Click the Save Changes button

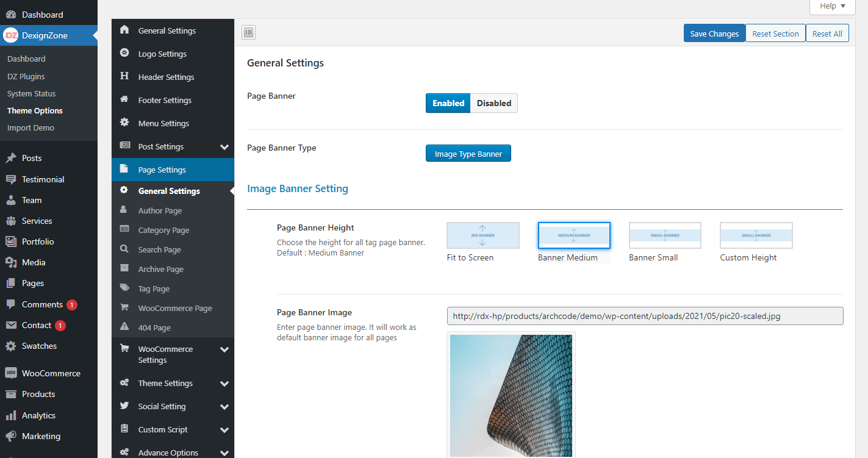point(714,34)
